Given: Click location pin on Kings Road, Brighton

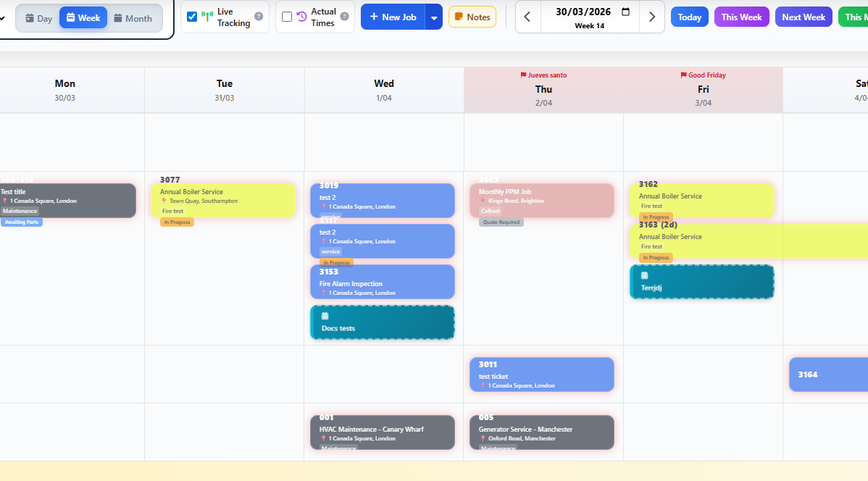Looking at the screenshot, I should [483, 201].
